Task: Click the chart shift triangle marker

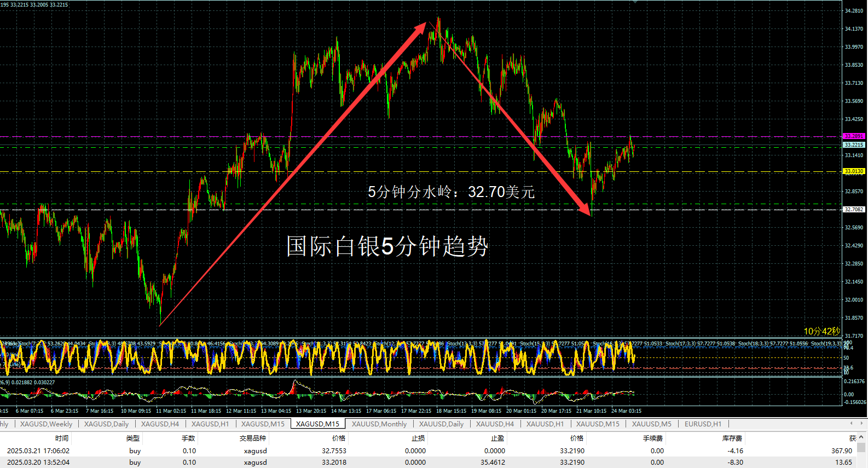Action: (x=635, y=2)
